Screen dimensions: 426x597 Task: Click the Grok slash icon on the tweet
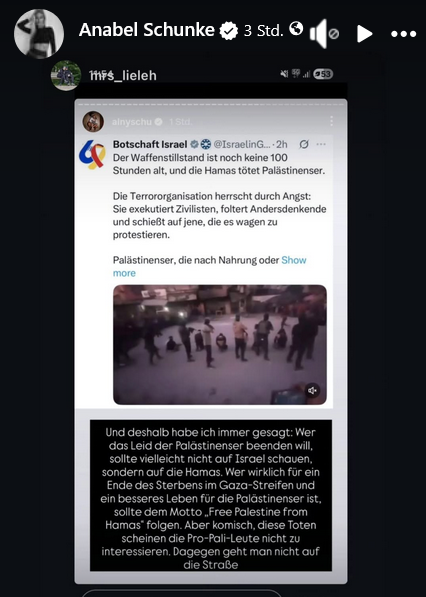click(x=304, y=144)
